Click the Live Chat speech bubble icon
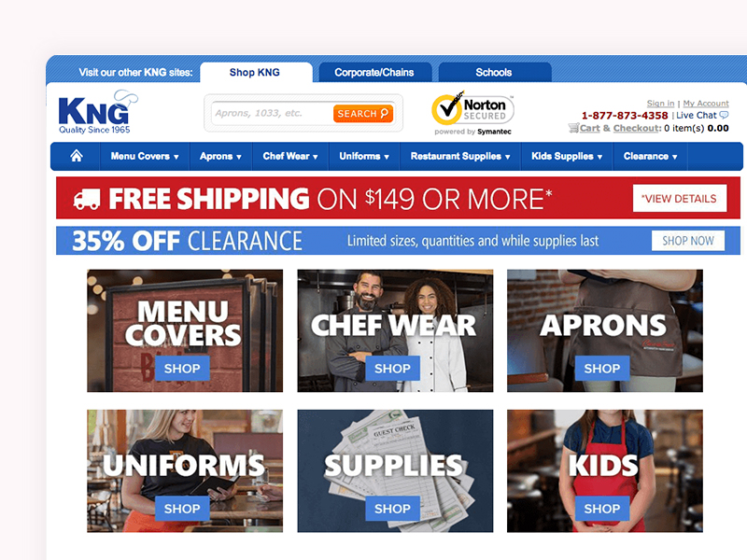Screen dimensions: 747x560 [x=724, y=115]
